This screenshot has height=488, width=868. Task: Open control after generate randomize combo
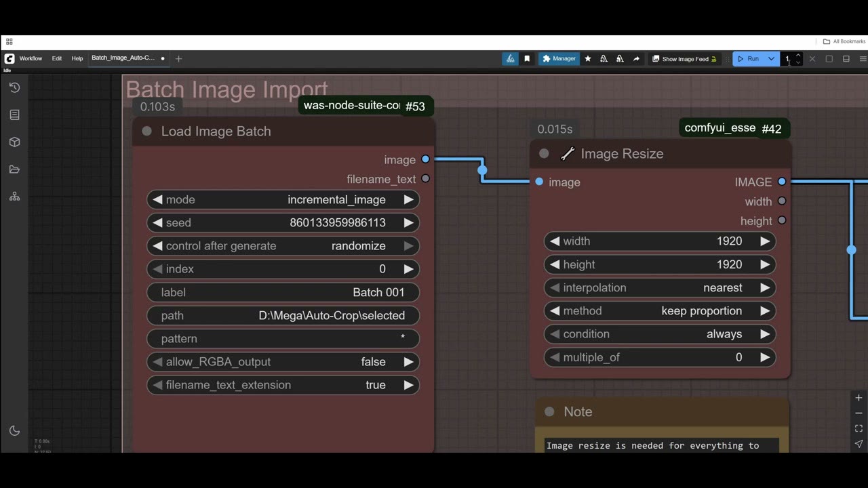(283, 246)
